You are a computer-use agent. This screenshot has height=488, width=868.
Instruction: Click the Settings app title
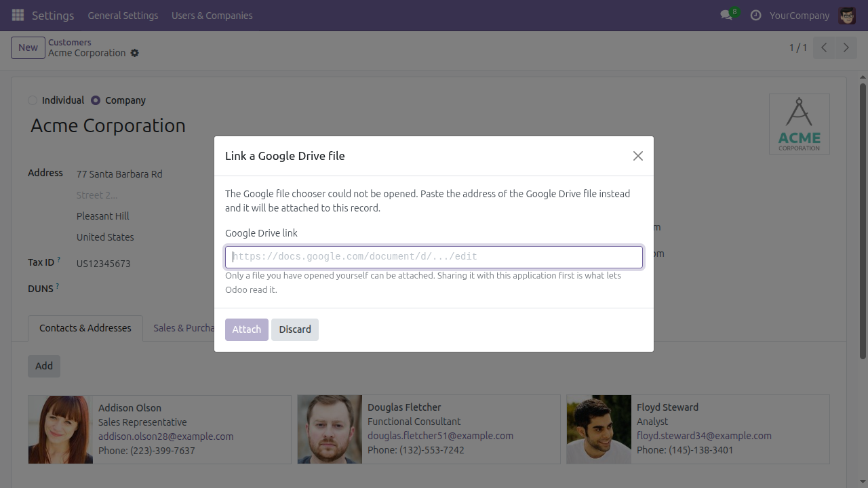click(53, 15)
